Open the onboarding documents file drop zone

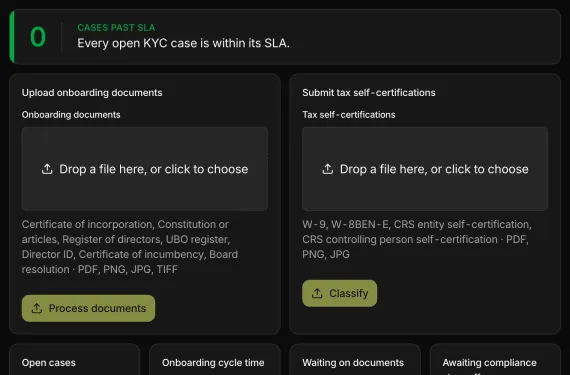click(x=145, y=169)
